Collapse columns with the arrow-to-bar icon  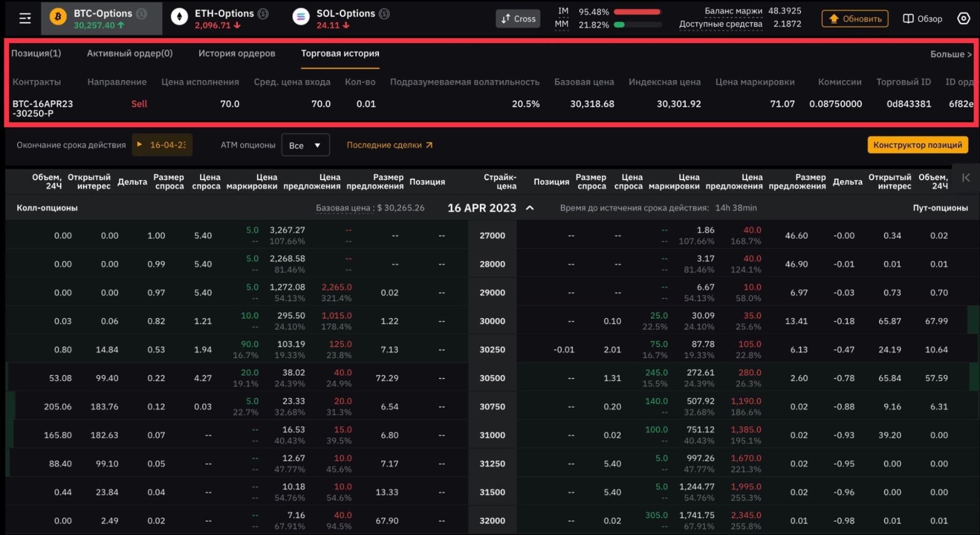click(x=966, y=178)
